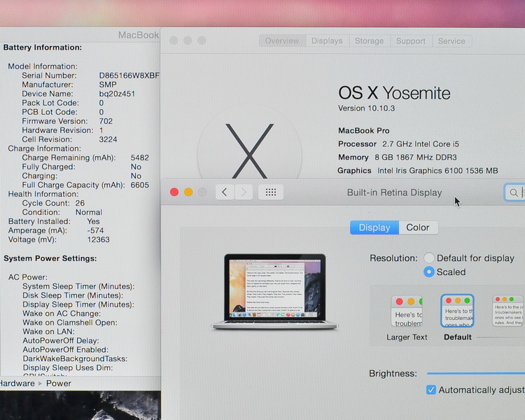Select Cycle Count value 26
This screenshot has width=525, height=420.
(80, 203)
